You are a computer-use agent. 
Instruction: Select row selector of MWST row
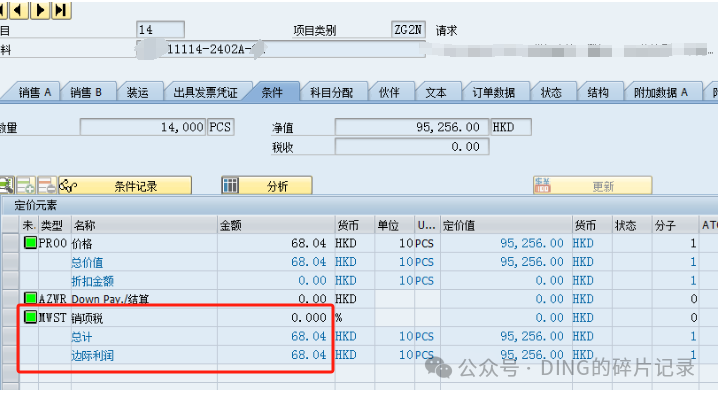(10, 317)
